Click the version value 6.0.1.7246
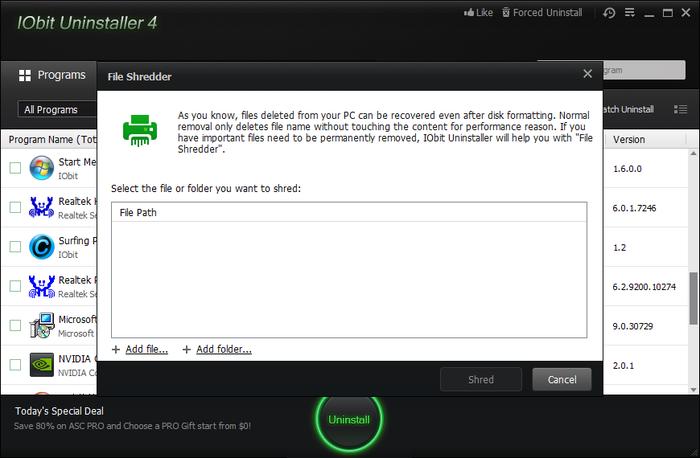Screen dimensions: 700x458 click(x=634, y=208)
